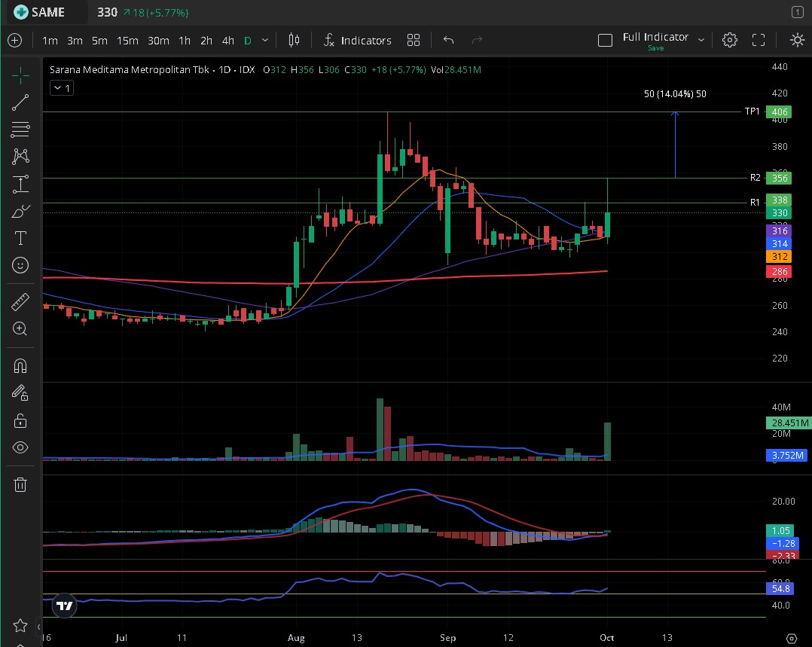The width and height of the screenshot is (812, 647).
Task: Switch to the 15m timeframe
Action: [127, 40]
